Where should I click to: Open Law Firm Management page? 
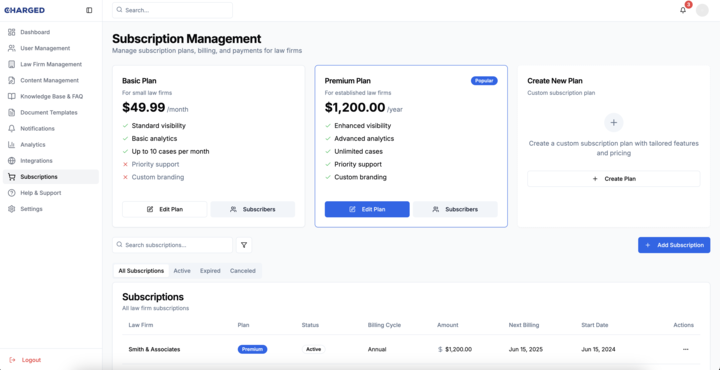pos(51,64)
